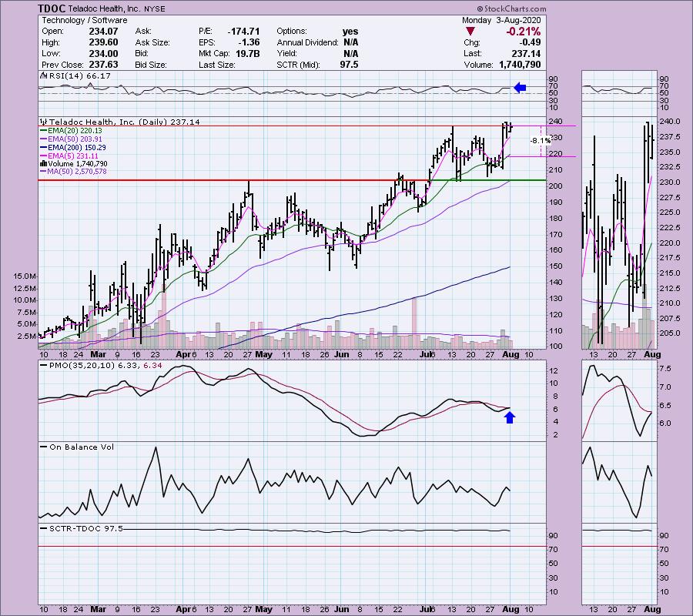Image resolution: width=693 pixels, height=616 pixels.
Task: Click the 'MA(50) 2,570,578' legend entry
Action: point(77,172)
